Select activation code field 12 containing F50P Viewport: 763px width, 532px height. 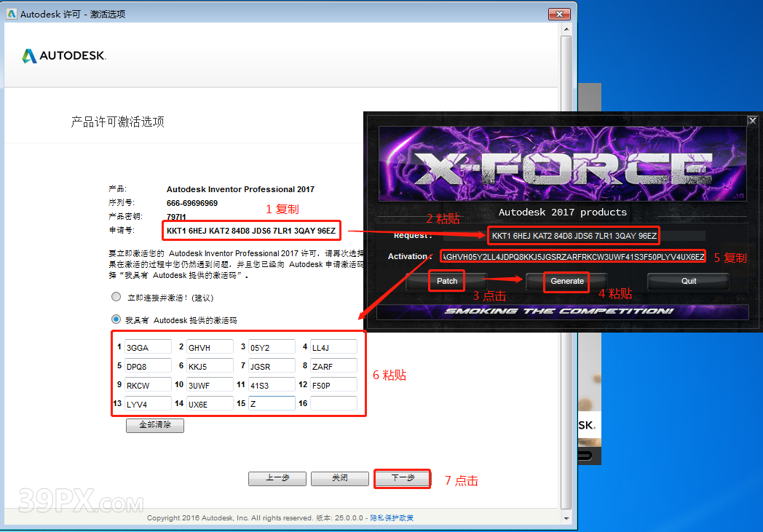pos(333,385)
